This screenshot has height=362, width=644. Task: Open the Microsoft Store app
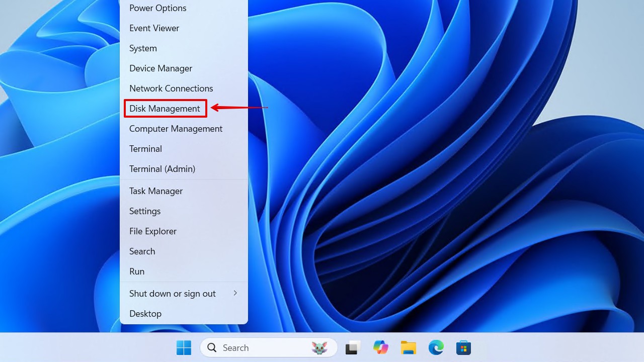coord(463,347)
